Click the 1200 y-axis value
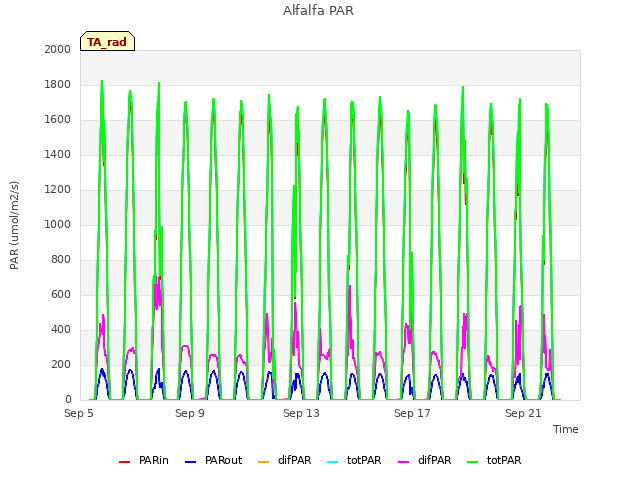 (x=58, y=189)
